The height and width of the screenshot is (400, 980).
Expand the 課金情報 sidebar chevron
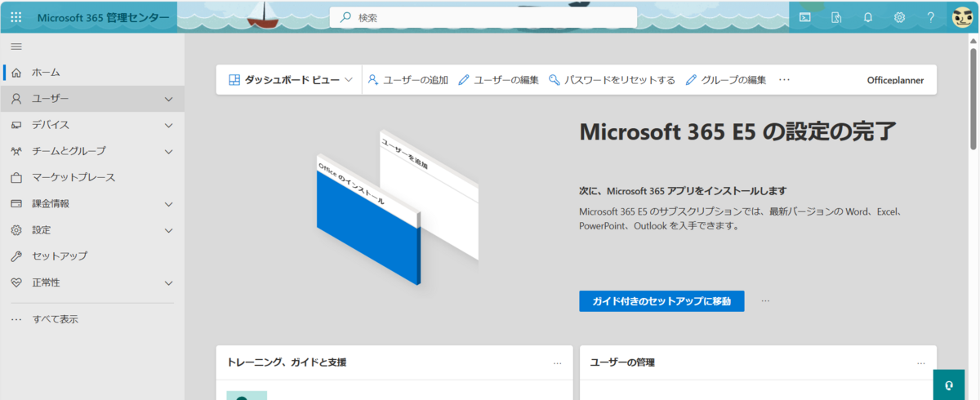click(168, 203)
